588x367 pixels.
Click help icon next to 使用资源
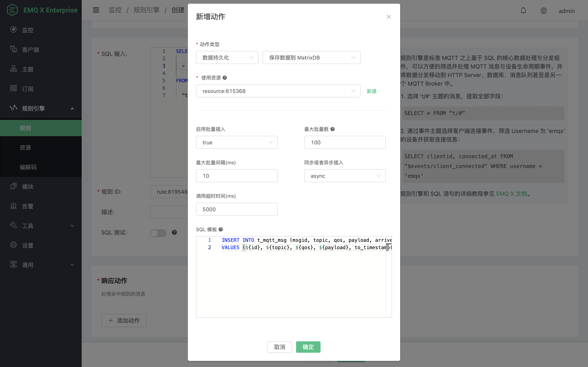coord(225,78)
